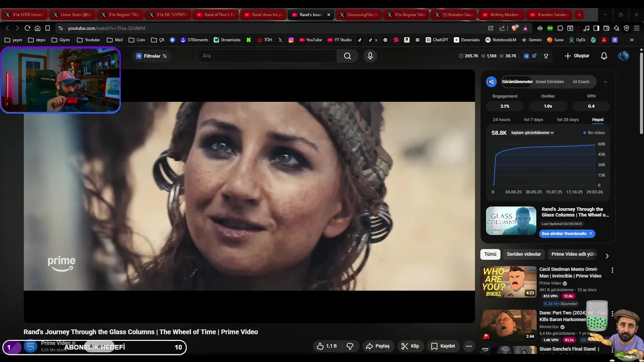Image resolution: width=644 pixels, height=362 pixels.
Task: Open the account avatar menu
Action: (x=623, y=56)
